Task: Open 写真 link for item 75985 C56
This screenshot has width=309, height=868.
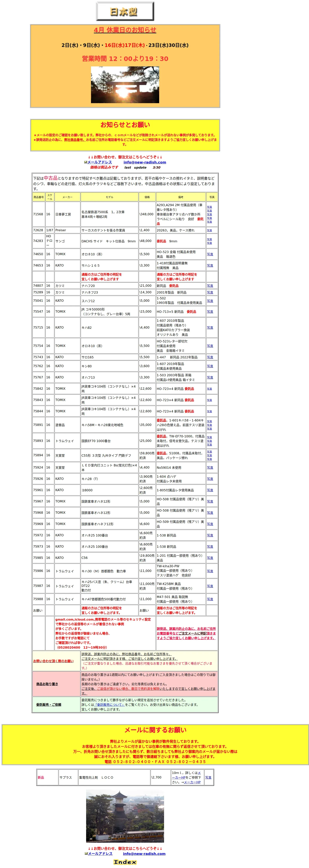Action: coord(210,558)
